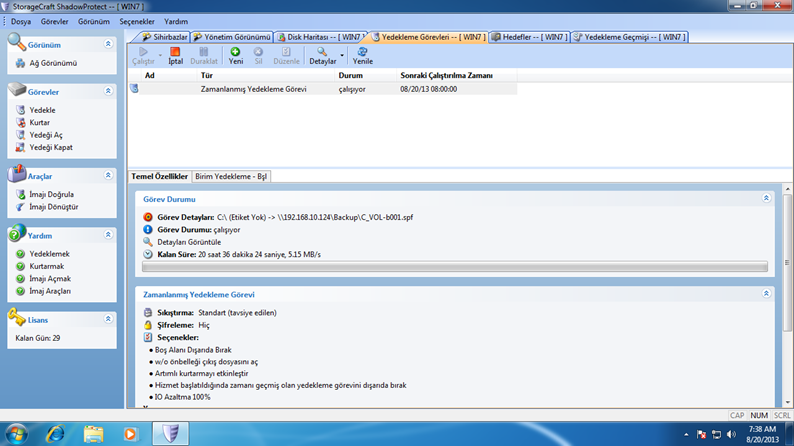The height and width of the screenshot is (446, 794).
Task: Open the Dosya menu
Action: coord(21,22)
